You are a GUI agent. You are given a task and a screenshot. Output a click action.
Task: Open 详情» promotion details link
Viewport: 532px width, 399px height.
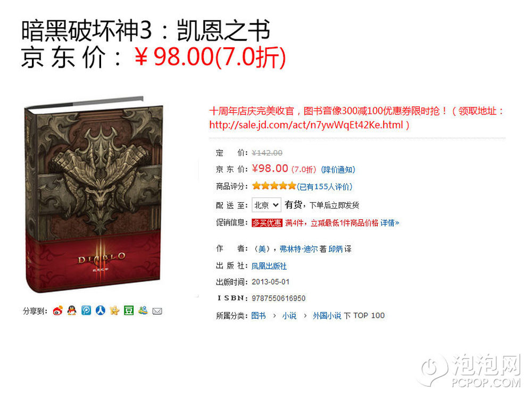pyautogui.click(x=389, y=223)
